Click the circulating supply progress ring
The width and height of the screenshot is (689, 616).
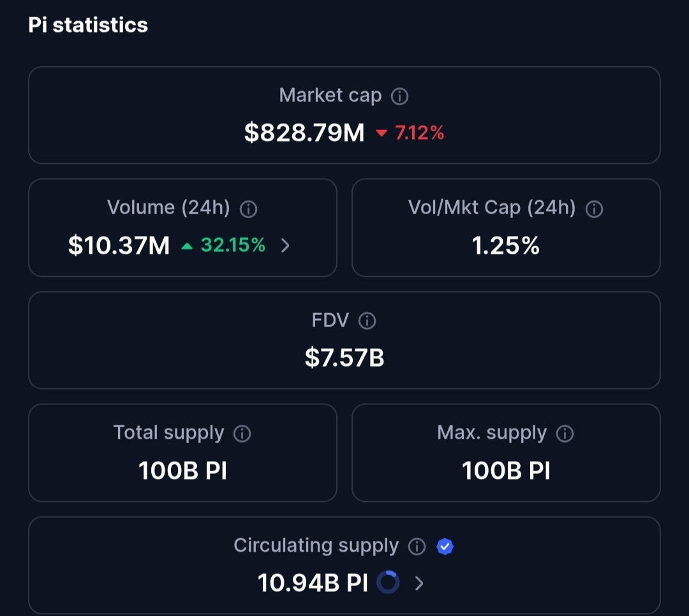[388, 582]
